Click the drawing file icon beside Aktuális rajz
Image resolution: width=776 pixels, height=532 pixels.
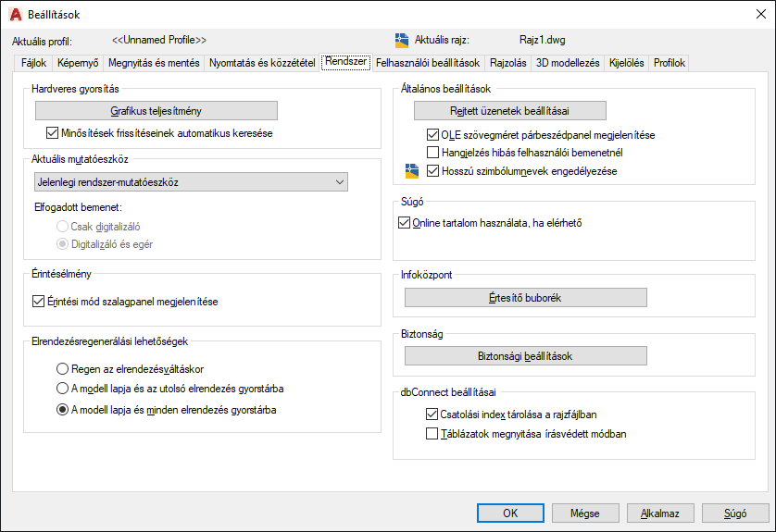click(402, 41)
